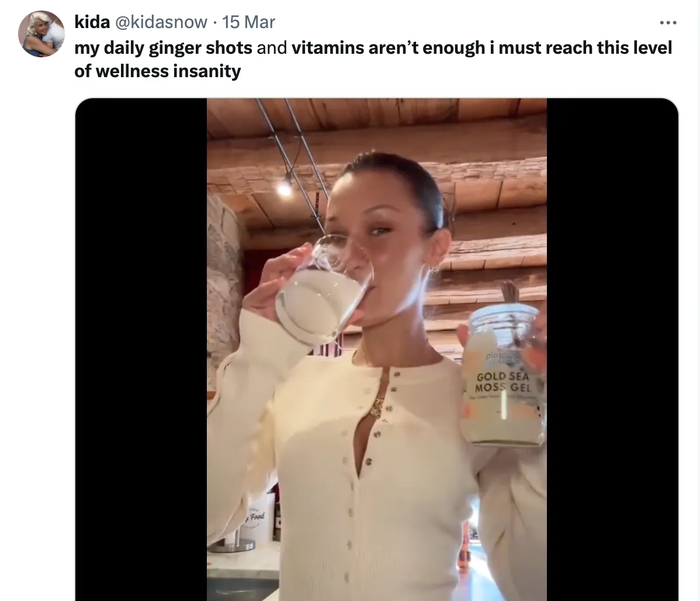Play the video of woman drinking
700x601 pixels.
[x=377, y=350]
